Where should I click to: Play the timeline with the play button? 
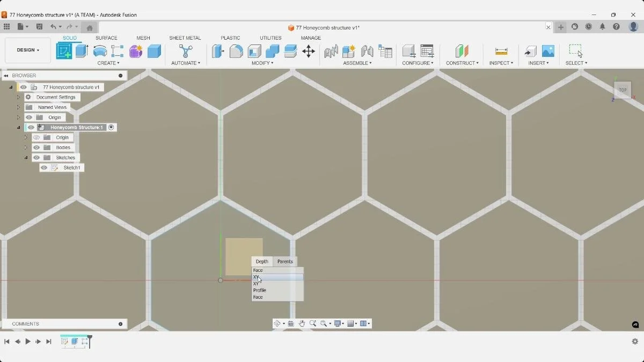pos(28,342)
